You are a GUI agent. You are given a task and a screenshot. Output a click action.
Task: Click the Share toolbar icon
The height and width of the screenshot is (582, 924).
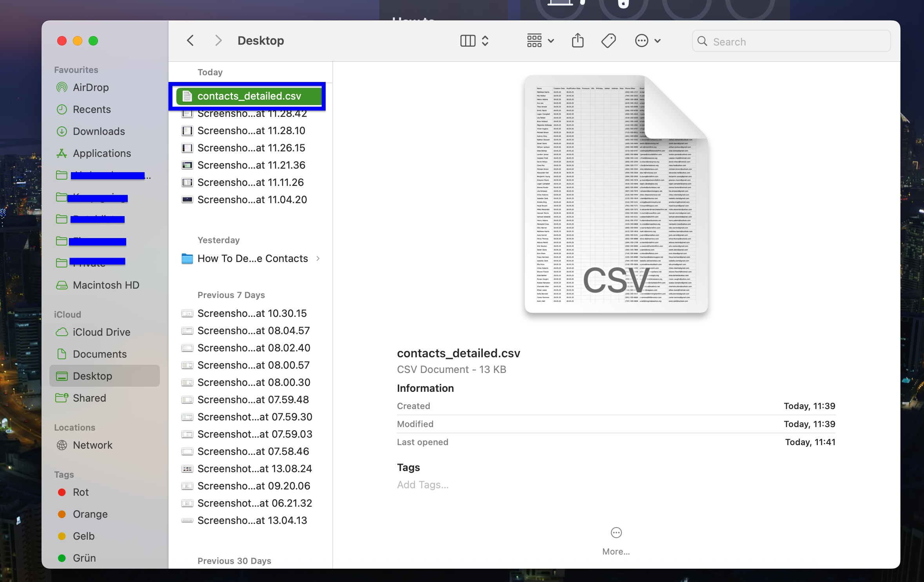coord(578,40)
